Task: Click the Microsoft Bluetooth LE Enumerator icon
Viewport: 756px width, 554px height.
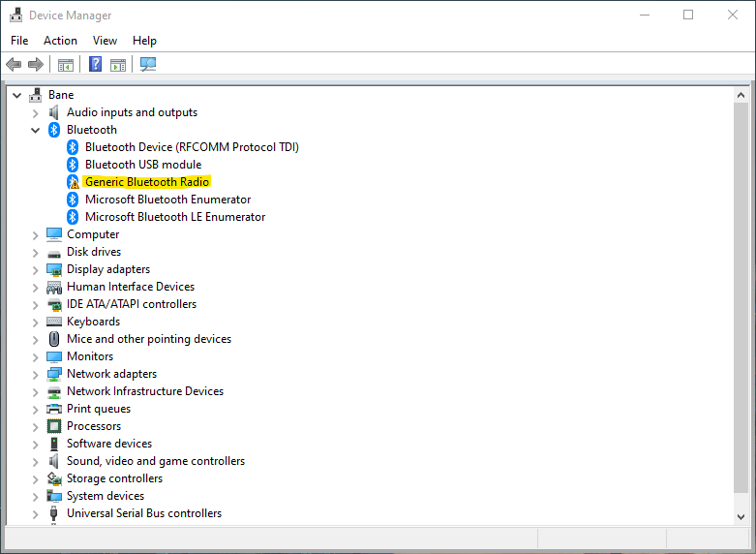Action: pos(73,217)
